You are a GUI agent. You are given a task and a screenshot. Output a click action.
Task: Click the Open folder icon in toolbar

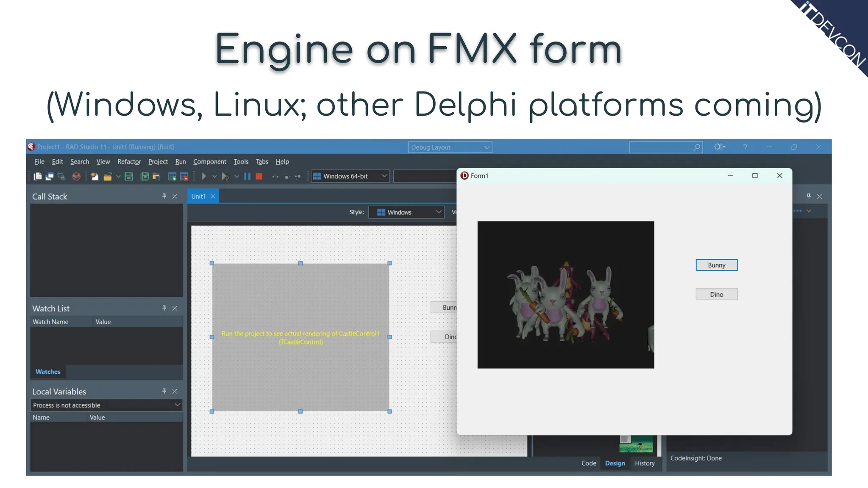(108, 176)
